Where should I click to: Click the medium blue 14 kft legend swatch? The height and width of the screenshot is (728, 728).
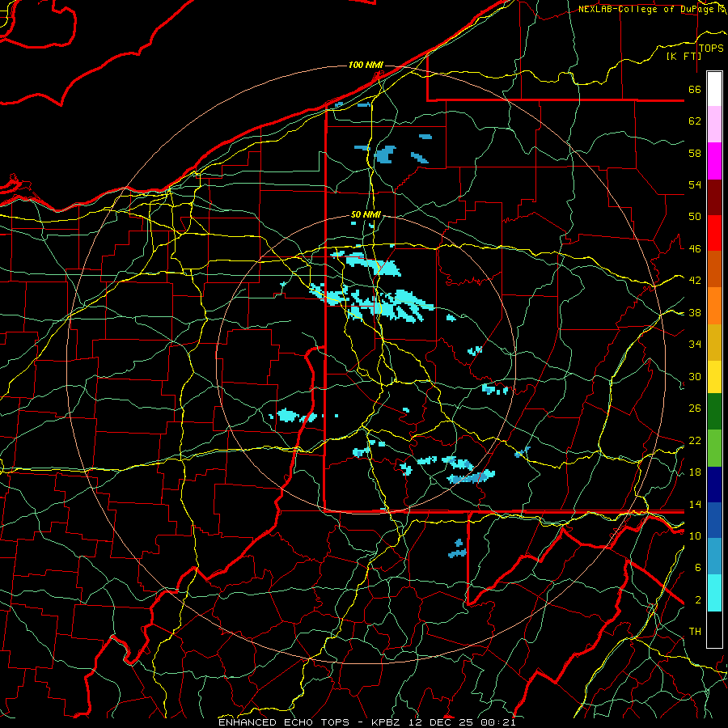(714, 520)
